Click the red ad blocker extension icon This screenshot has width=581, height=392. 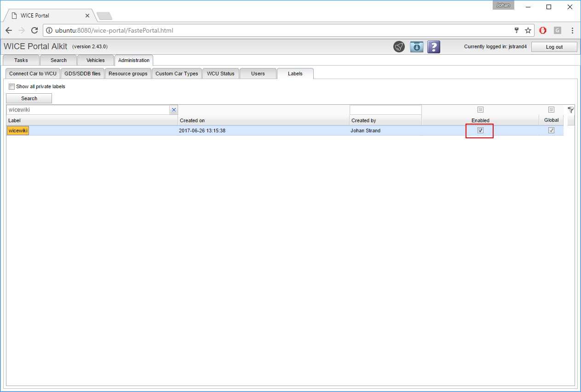click(x=543, y=30)
